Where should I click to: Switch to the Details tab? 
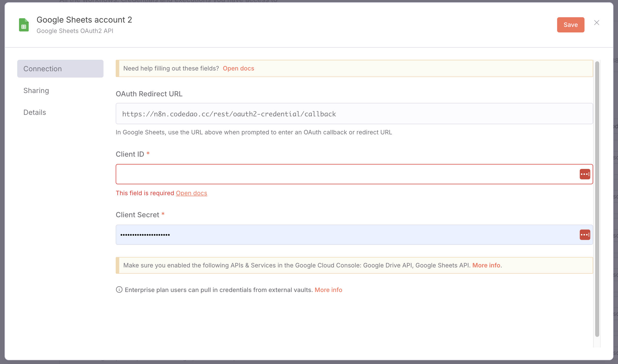click(x=35, y=112)
